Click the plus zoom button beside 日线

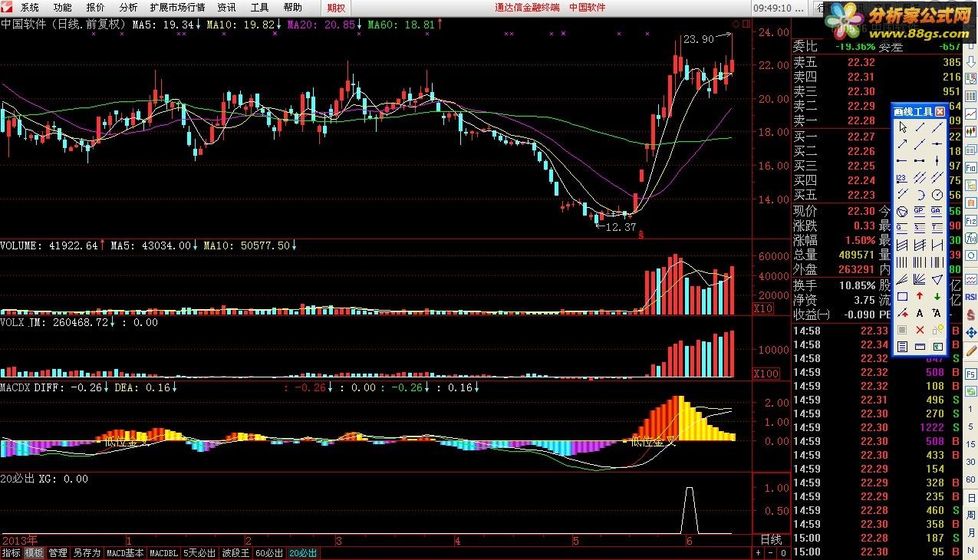[759, 553]
